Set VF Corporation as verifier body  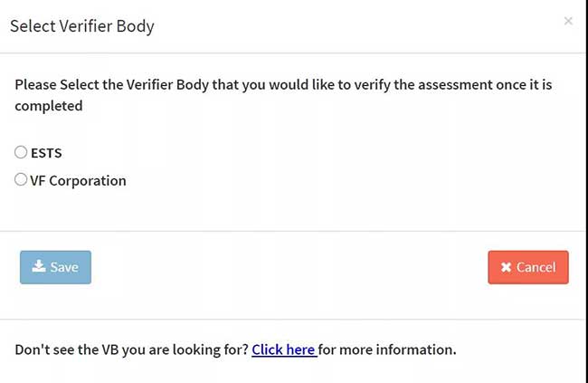(21, 179)
